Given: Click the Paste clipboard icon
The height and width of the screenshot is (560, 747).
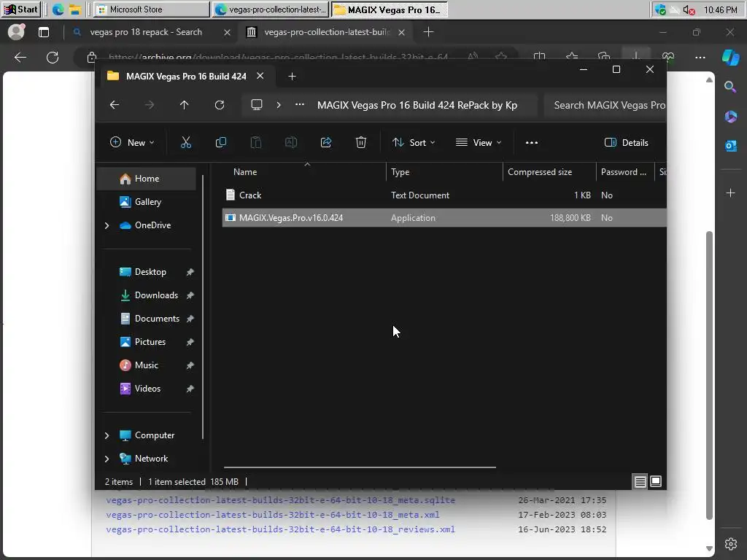Looking at the screenshot, I should point(256,142).
